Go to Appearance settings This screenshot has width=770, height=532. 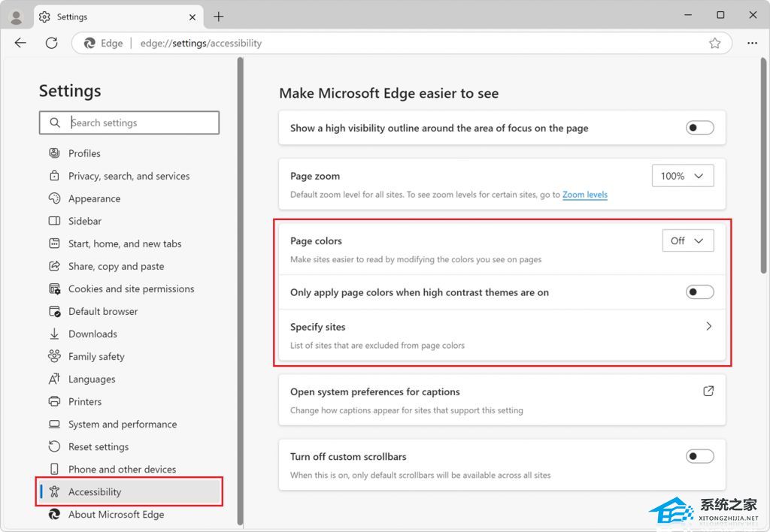tap(94, 199)
